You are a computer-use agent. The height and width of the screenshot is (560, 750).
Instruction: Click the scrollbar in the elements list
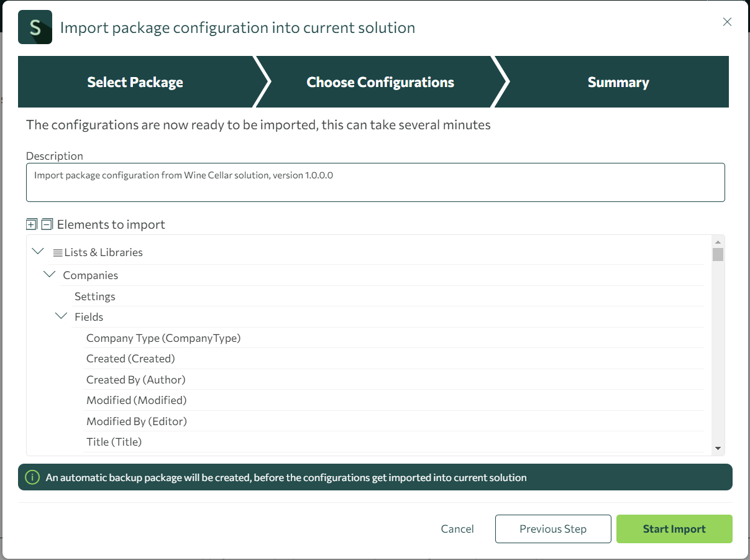point(719,255)
